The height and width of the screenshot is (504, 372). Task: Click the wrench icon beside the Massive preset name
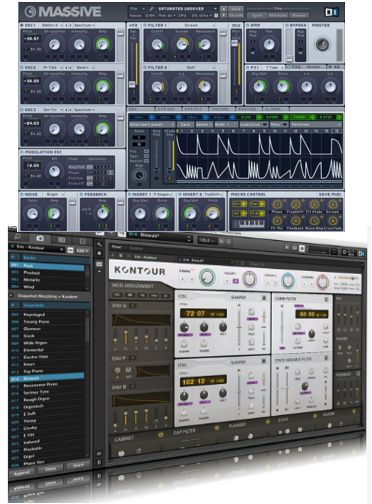coord(151,9)
